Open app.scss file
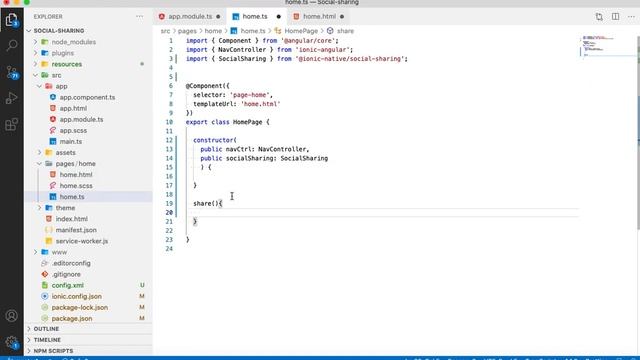The height and width of the screenshot is (360, 640). (x=73, y=130)
